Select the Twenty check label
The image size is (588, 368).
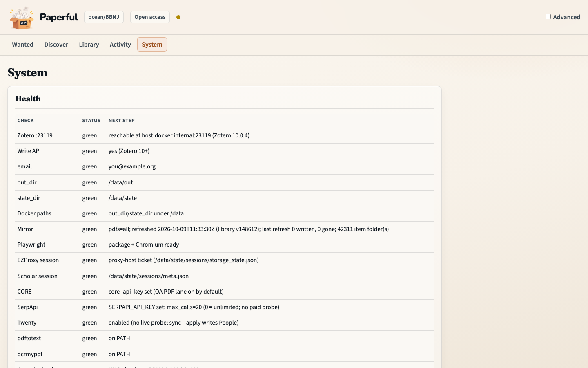[27, 323]
